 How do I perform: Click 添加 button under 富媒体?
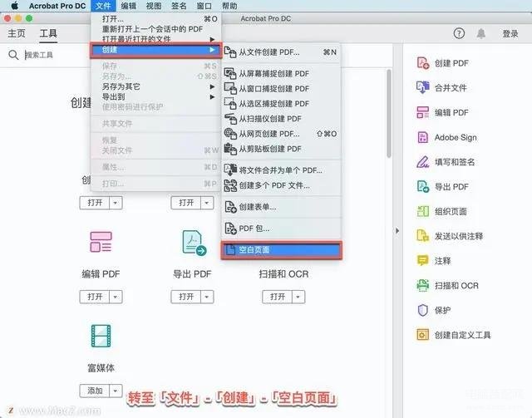[x=95, y=391]
